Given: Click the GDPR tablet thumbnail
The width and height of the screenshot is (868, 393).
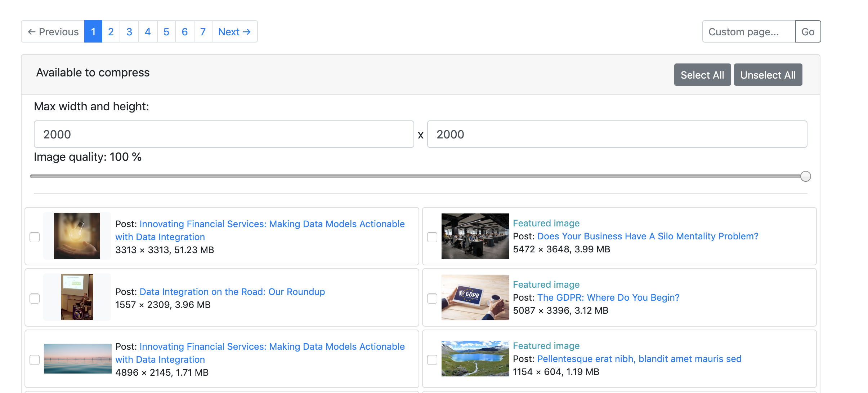Looking at the screenshot, I should pyautogui.click(x=475, y=297).
